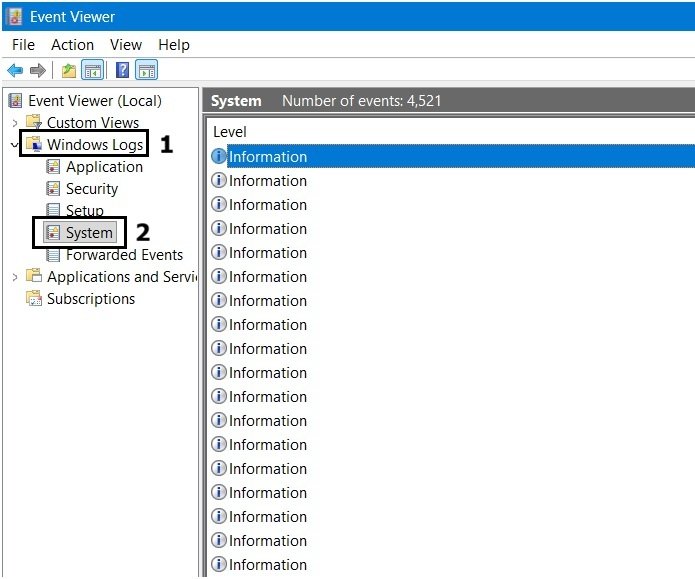Expand the Custom Views node
The image size is (695, 579).
tap(15, 122)
